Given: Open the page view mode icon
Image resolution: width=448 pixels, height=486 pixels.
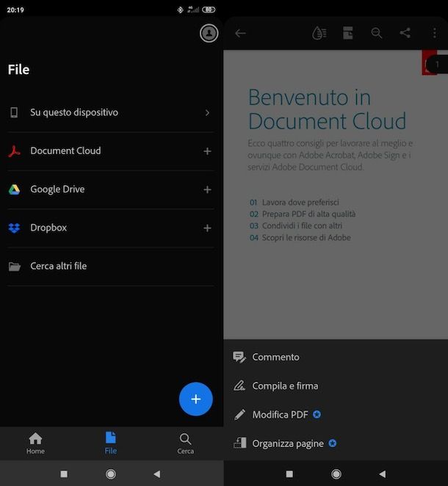Looking at the screenshot, I should click(x=348, y=33).
